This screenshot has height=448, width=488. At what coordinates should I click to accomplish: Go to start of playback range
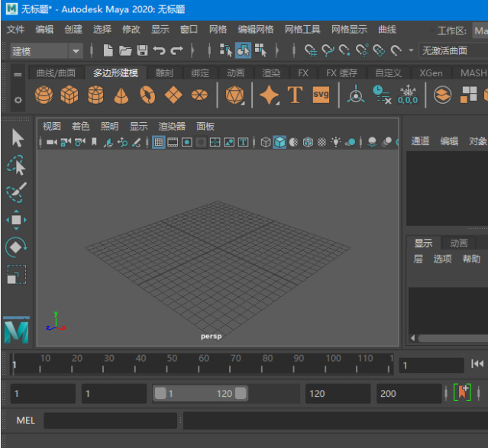click(x=477, y=364)
